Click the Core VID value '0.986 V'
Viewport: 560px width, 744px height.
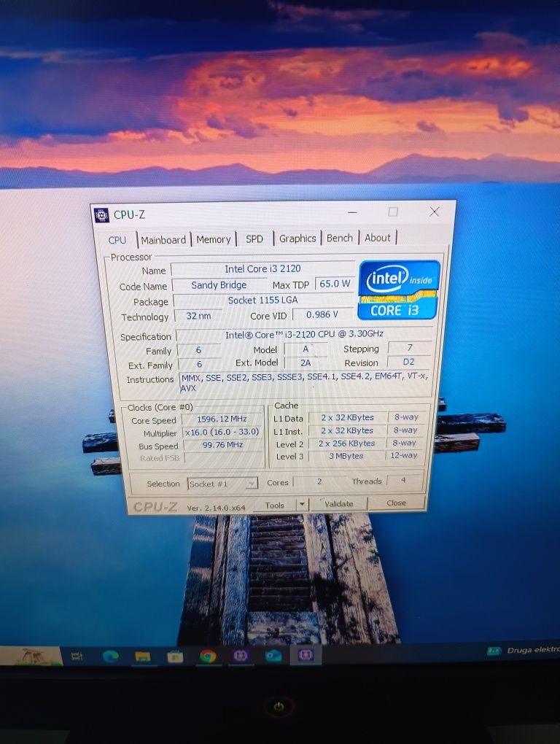(x=322, y=314)
